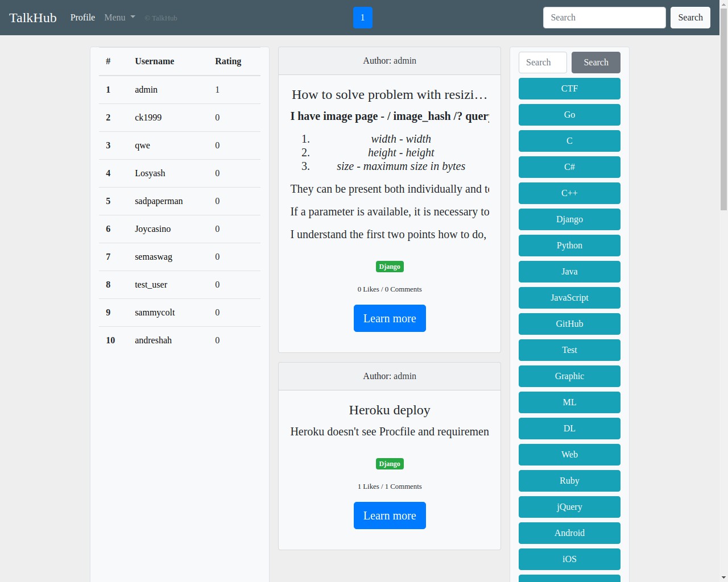Click the Username column header
This screenshot has height=582, width=728.
(x=155, y=61)
